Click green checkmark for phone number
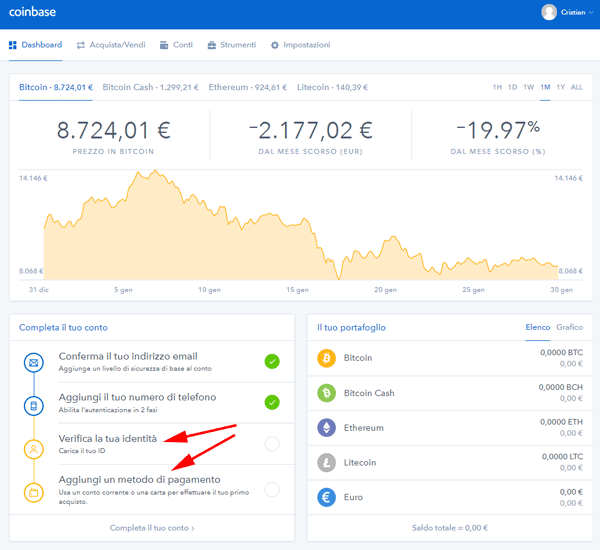 point(272,402)
